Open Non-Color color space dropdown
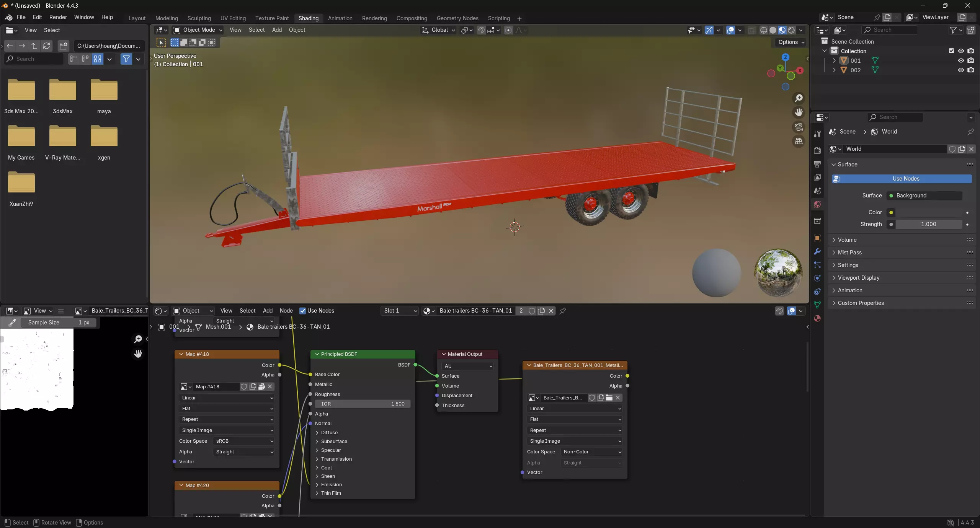The image size is (980, 528). (592, 452)
